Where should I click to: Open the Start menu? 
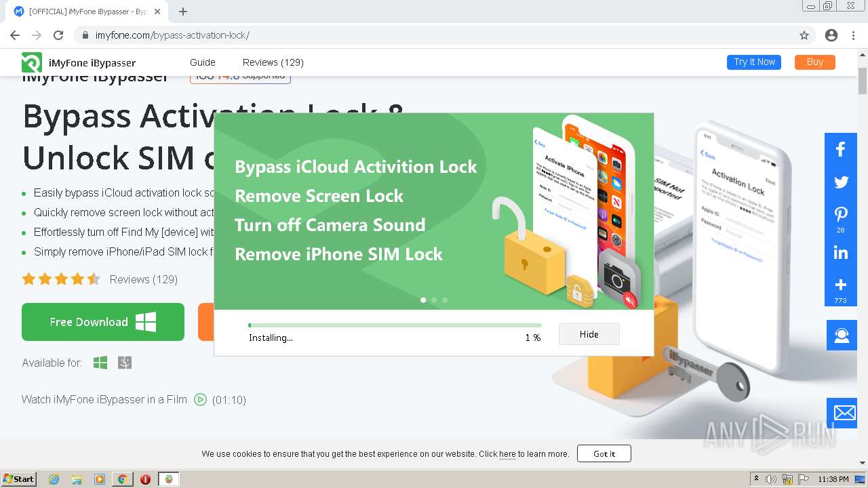tap(18, 479)
